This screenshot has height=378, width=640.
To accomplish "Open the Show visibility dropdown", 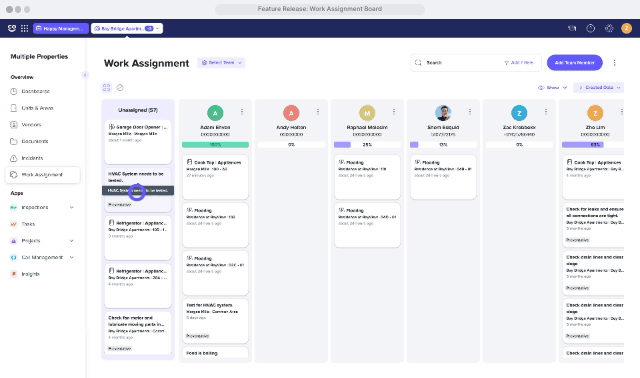I will 553,87.
